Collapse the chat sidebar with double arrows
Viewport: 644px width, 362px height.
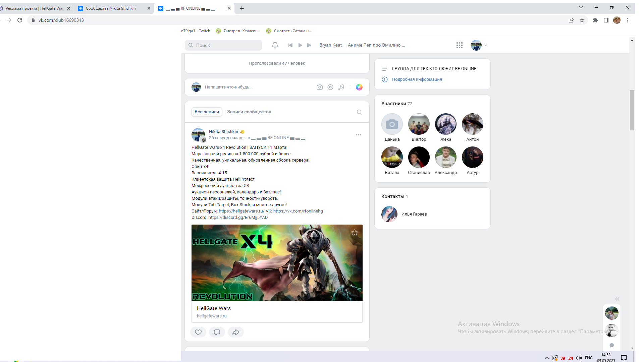tap(617, 299)
